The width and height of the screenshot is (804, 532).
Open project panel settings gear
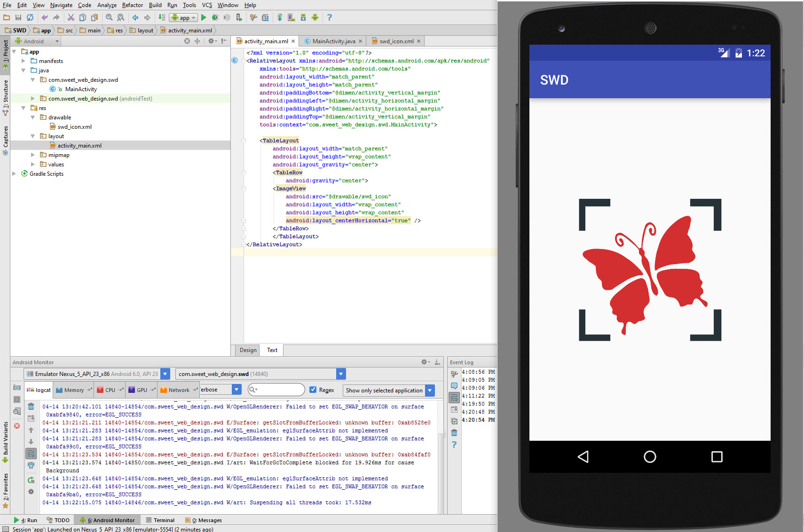pos(211,41)
